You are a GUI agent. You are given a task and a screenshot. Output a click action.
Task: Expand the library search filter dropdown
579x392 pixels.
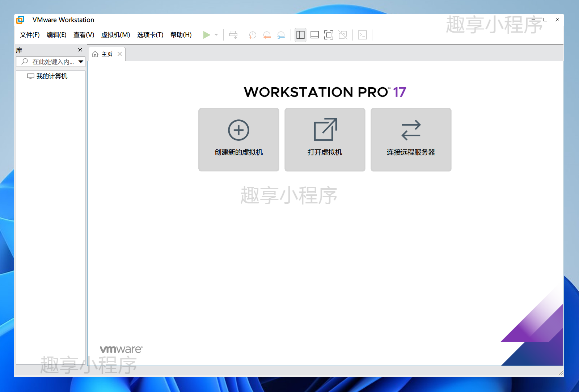coord(81,62)
